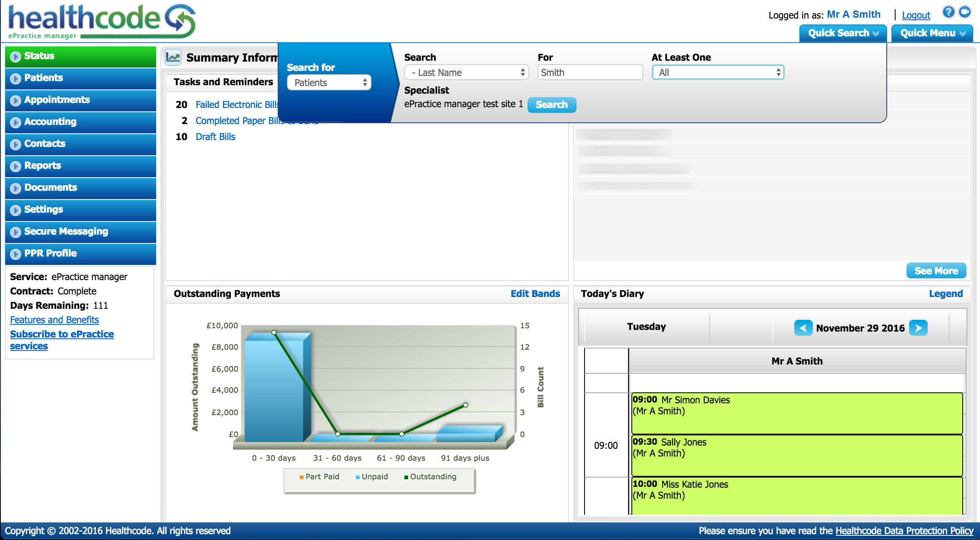Screen dimensions: 980x540
Task: Open the At Least One dropdown
Action: [x=718, y=73]
